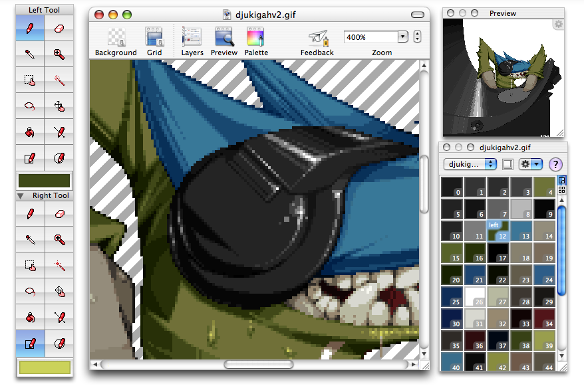584x392 pixels.
Task: Select the Paint Bucket fill in Left Tool panel
Action: pyautogui.click(x=30, y=132)
